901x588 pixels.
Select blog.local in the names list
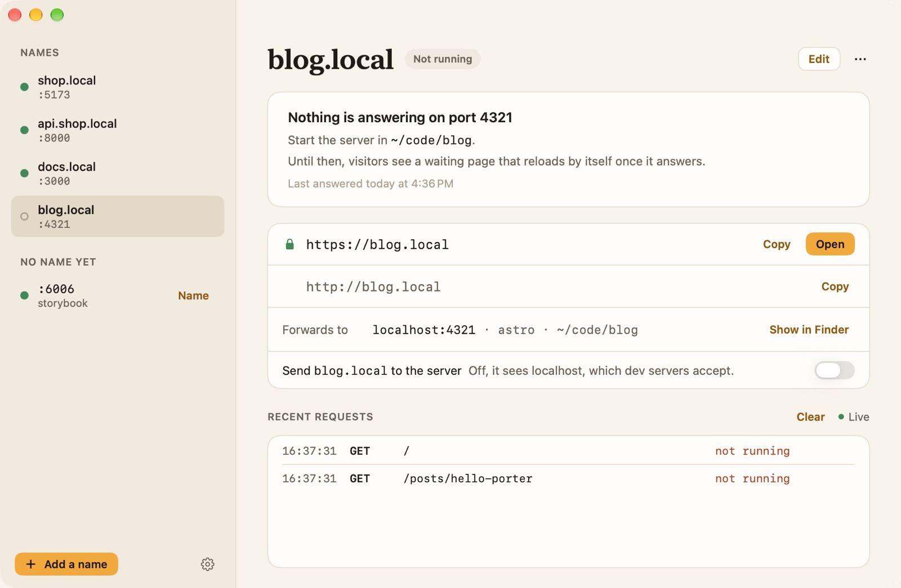tap(118, 217)
